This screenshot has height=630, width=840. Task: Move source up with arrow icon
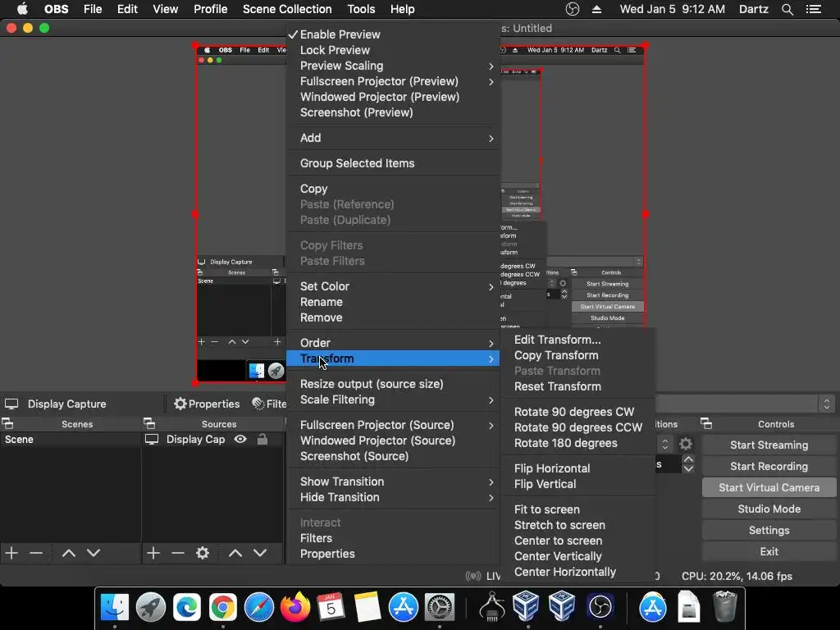click(235, 553)
